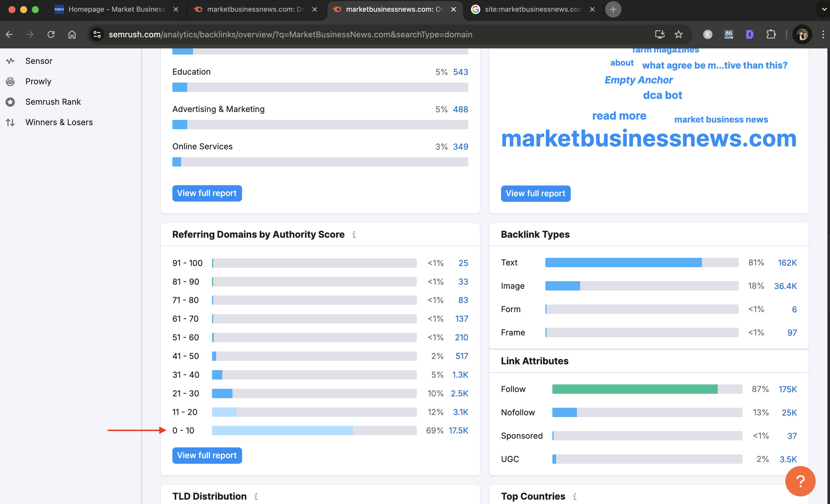The image size is (830, 504).
Task: Click 517 domains for score 41 - 50
Action: click(462, 356)
